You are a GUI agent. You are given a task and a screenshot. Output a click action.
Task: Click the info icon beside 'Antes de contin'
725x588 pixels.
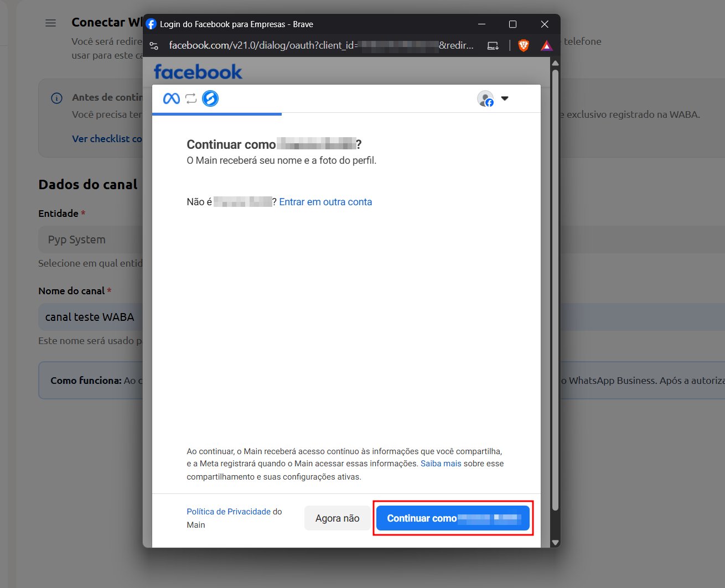click(56, 98)
